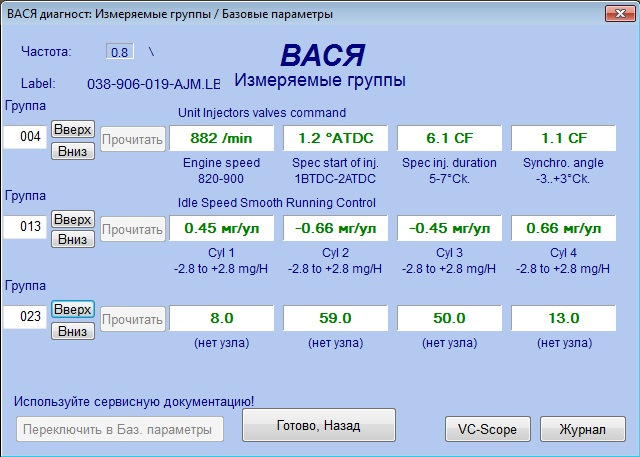The height and width of the screenshot is (457, 640).
Task: Select Cyl 1 value 0.45 мг/ул
Action: pos(221,228)
